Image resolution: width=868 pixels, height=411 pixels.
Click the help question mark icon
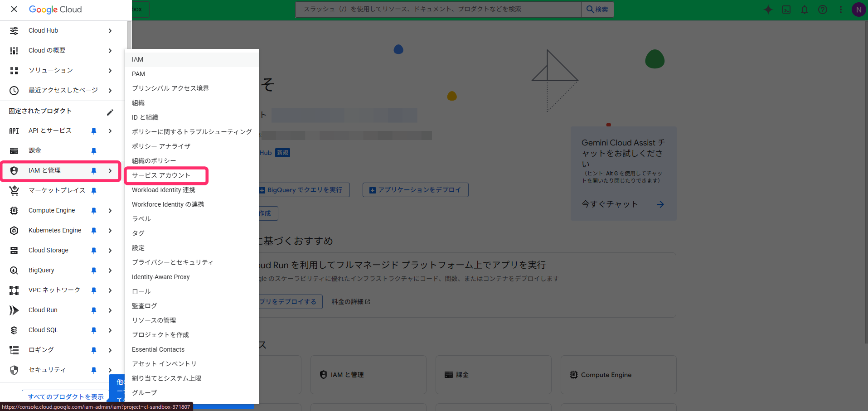[823, 10]
